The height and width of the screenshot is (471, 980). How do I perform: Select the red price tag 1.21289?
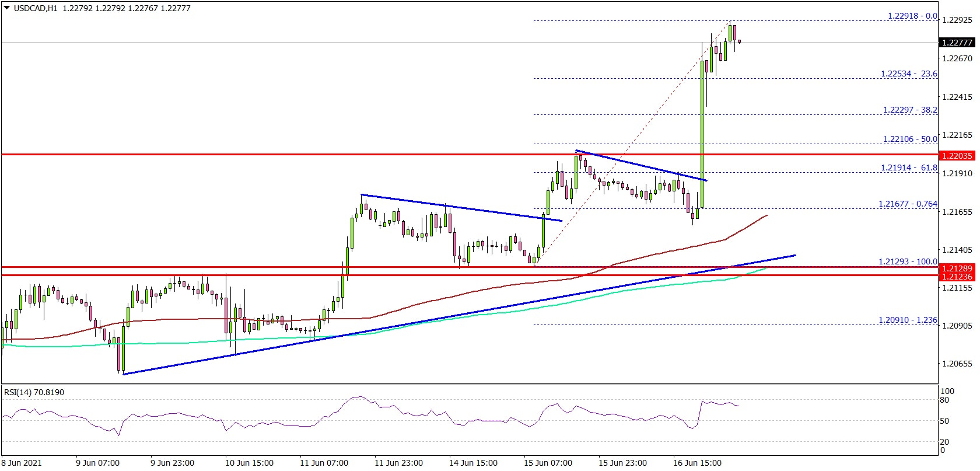pyautogui.click(x=957, y=268)
